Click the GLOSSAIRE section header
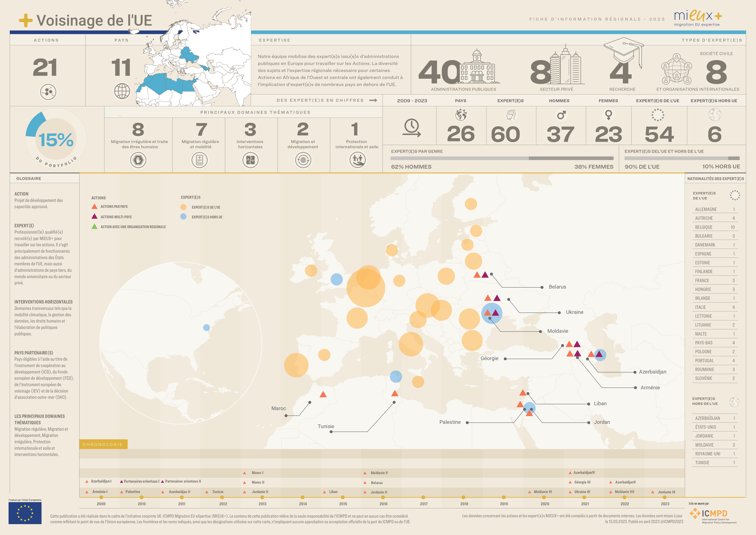Image resolution: width=756 pixels, height=535 pixels. [x=29, y=179]
